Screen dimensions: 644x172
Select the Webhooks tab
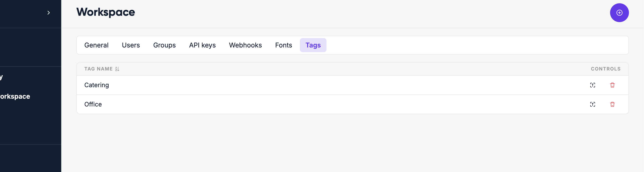245,45
